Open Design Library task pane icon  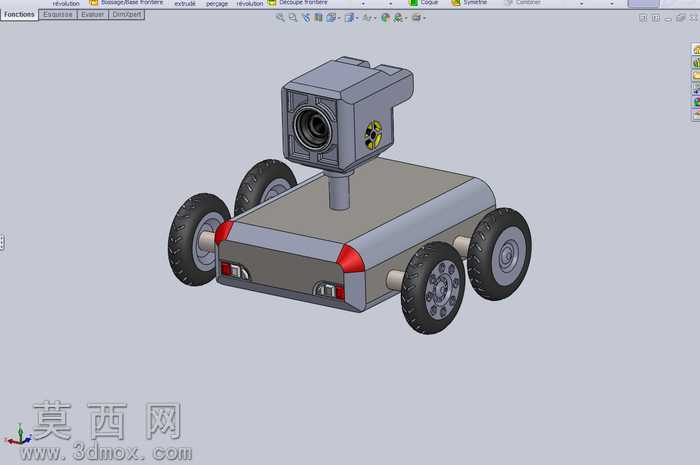point(696,63)
